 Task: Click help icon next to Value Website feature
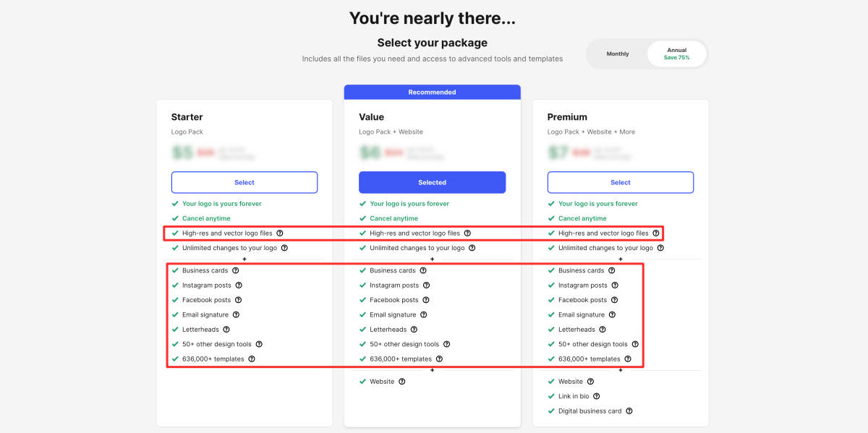click(402, 382)
